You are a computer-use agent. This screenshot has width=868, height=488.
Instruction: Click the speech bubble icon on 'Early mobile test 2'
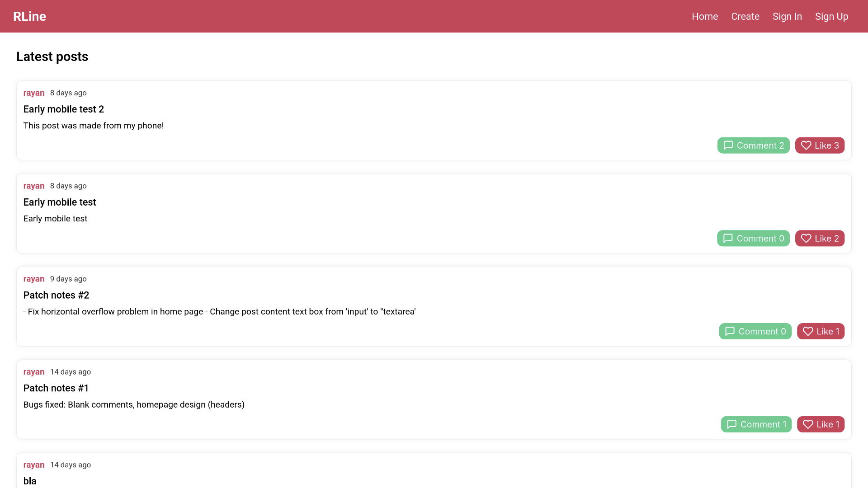point(728,145)
